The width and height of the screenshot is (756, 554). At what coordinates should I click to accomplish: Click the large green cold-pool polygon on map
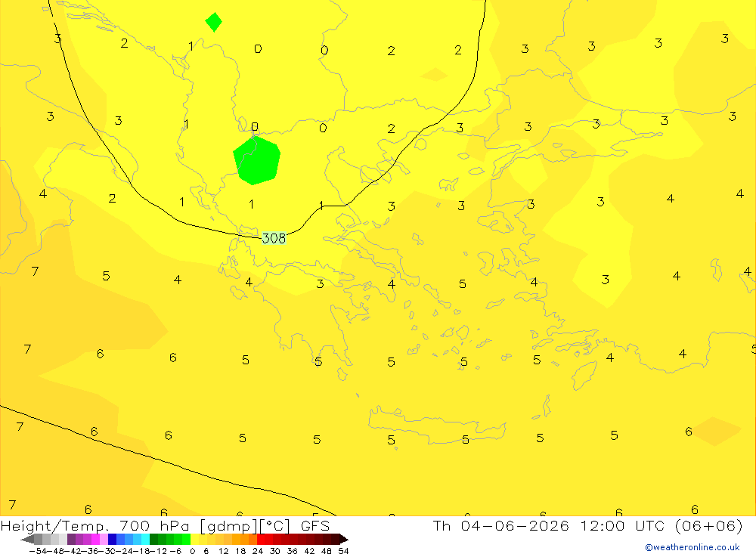(x=256, y=160)
